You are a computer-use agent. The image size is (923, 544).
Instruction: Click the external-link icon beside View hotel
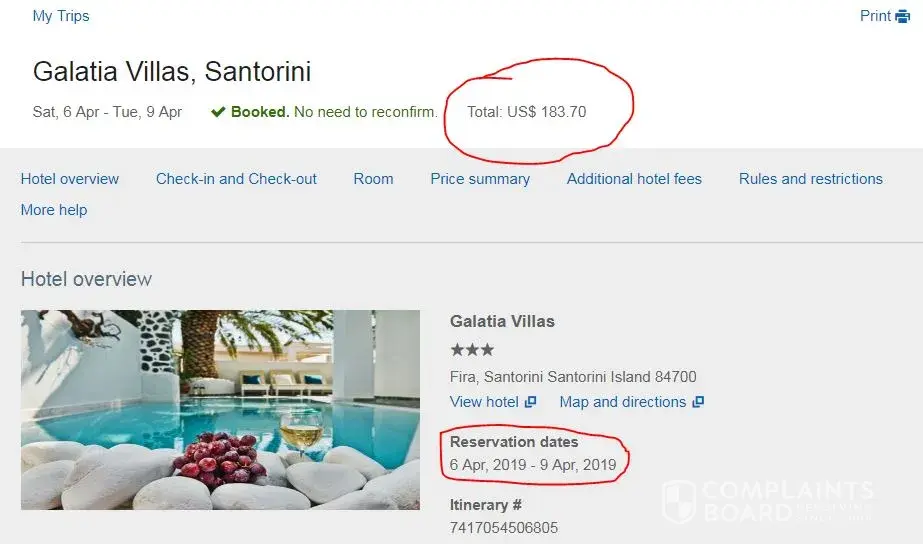point(531,402)
